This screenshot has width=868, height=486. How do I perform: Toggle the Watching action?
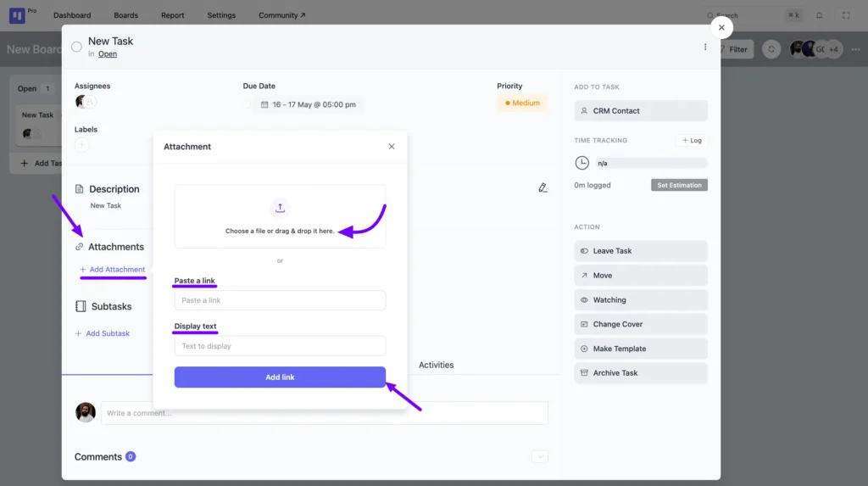pos(640,300)
